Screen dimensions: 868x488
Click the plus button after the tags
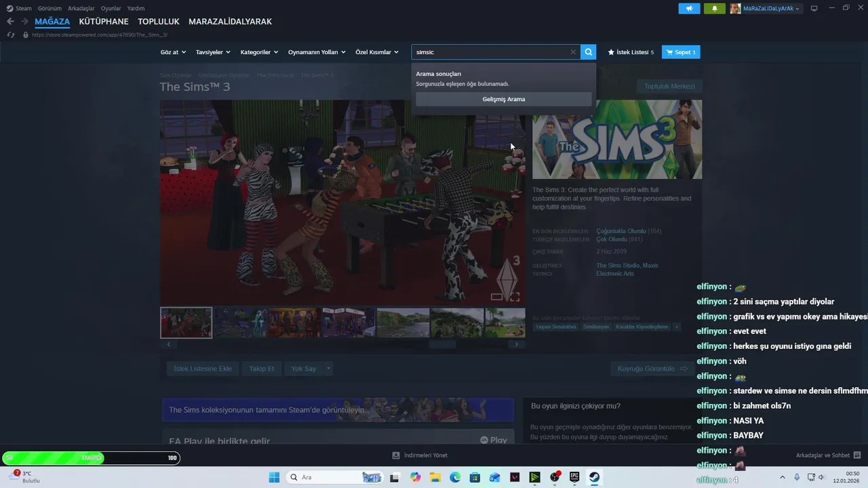pos(676,327)
